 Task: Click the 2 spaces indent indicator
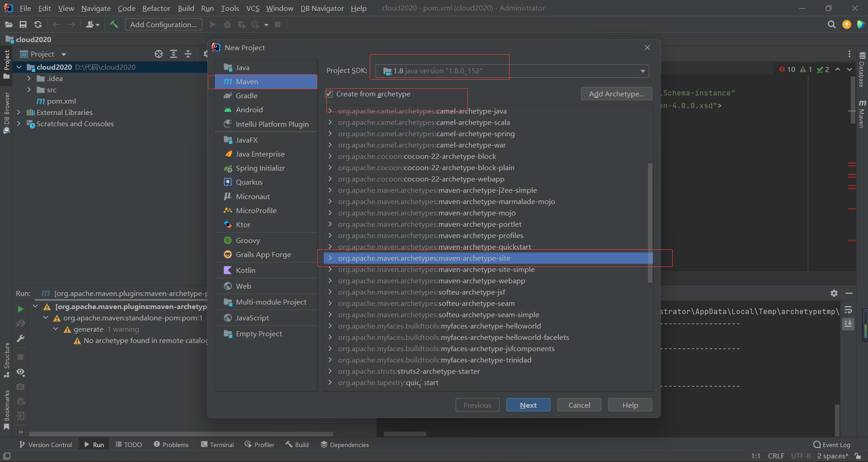coord(833,456)
